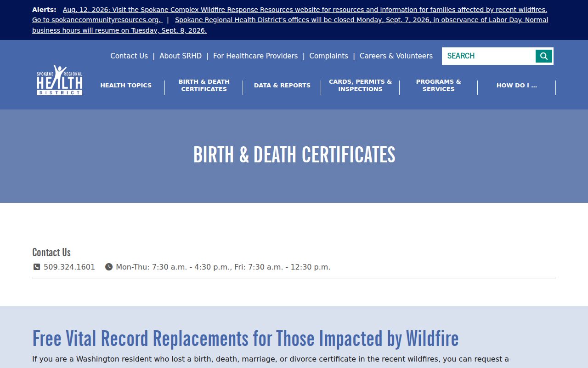Viewport: 588px width, 368px height.
Task: Open the Labor Day office closure alert
Action: coord(290,25)
